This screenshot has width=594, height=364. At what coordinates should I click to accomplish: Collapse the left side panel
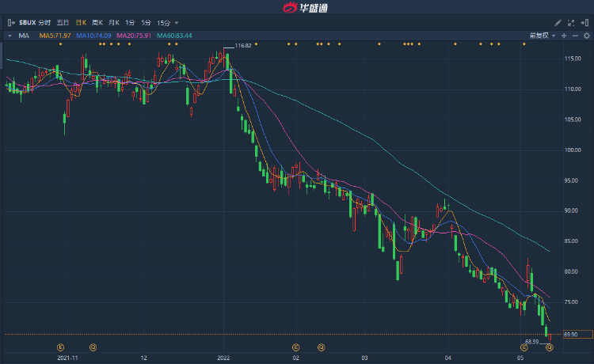(x=10, y=23)
